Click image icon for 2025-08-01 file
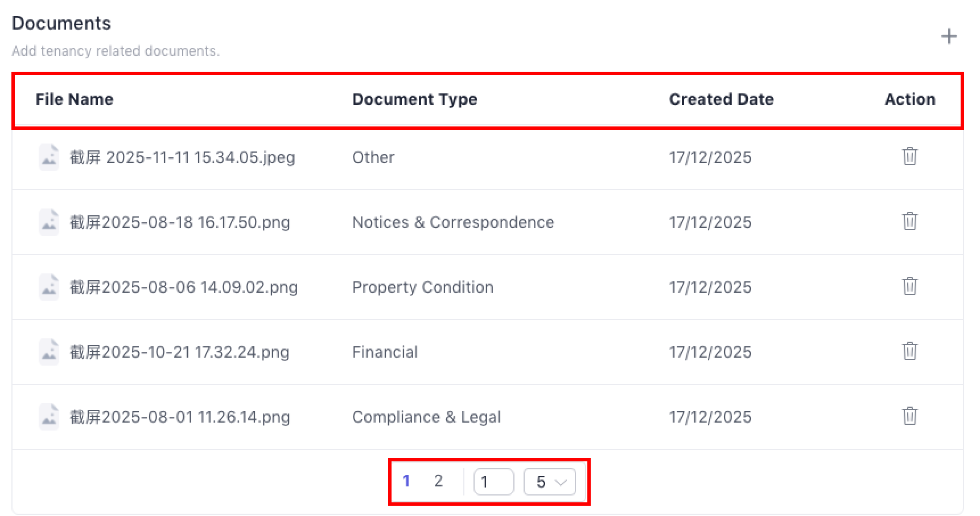 tap(49, 417)
